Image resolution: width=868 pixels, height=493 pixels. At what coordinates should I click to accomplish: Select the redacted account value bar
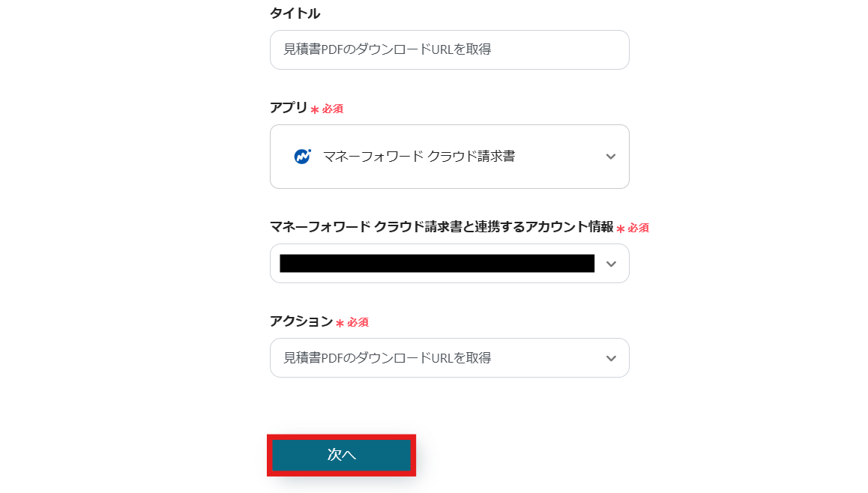pos(437,263)
